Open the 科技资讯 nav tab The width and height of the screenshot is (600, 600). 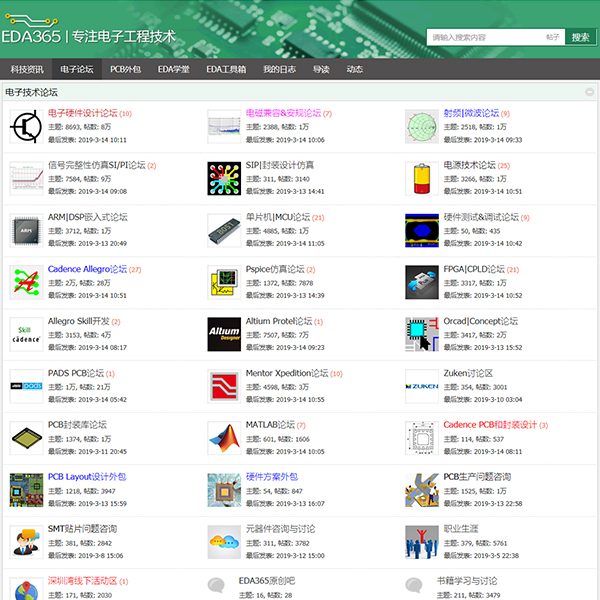coord(27,69)
